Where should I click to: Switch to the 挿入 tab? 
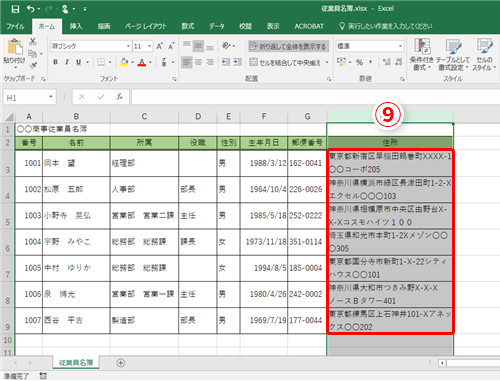pyautogui.click(x=76, y=26)
